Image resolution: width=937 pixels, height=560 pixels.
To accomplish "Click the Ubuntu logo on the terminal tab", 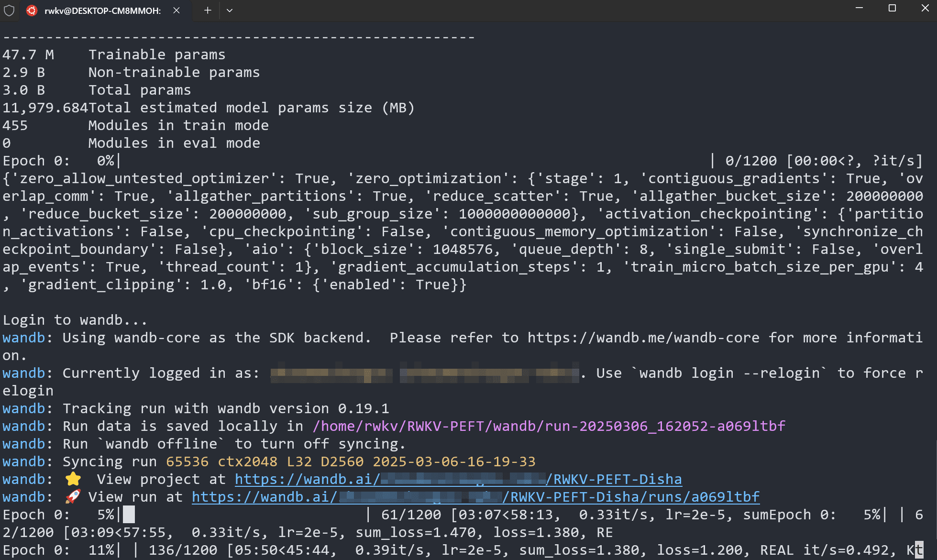I will (x=32, y=10).
